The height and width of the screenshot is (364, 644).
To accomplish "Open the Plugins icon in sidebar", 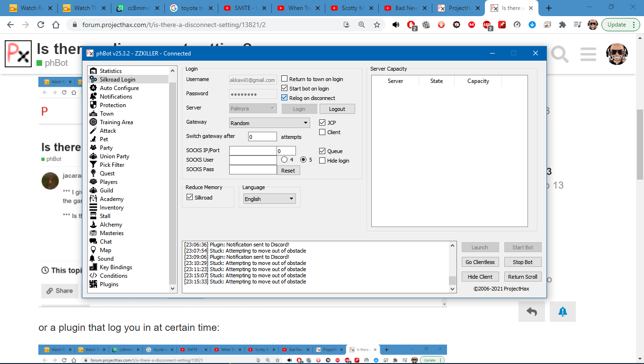I will click(93, 284).
